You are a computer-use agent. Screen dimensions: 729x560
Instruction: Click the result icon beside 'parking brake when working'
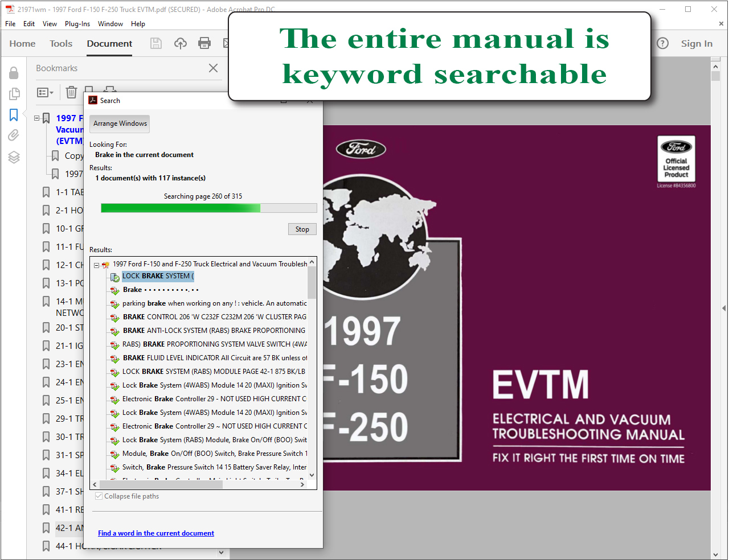[115, 304]
